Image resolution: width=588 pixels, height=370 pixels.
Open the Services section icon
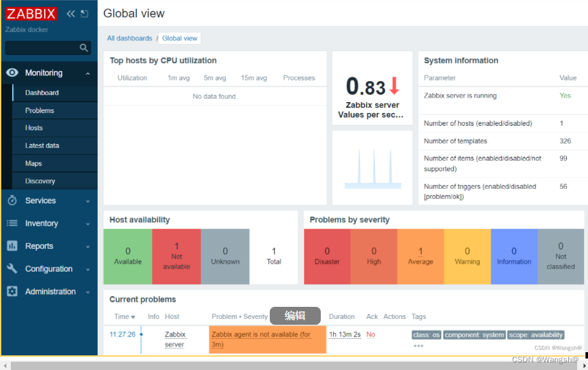click(13, 200)
